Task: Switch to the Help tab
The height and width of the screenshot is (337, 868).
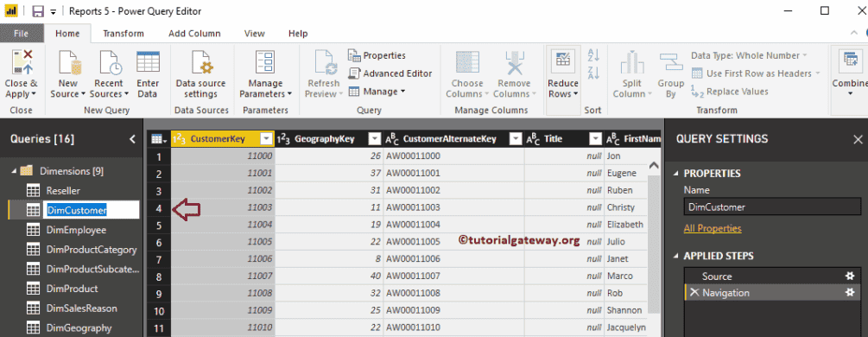Action: 298,33
